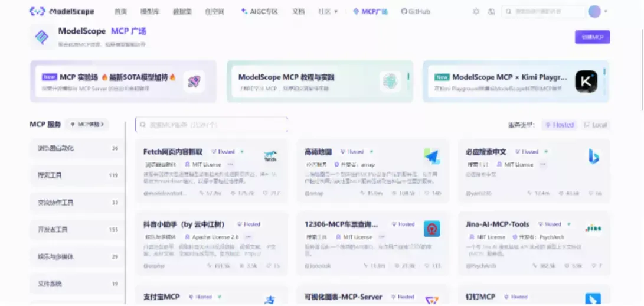Open the MCP广场 tab in the top nav
Screen dimensions: 644x306
(370, 11)
